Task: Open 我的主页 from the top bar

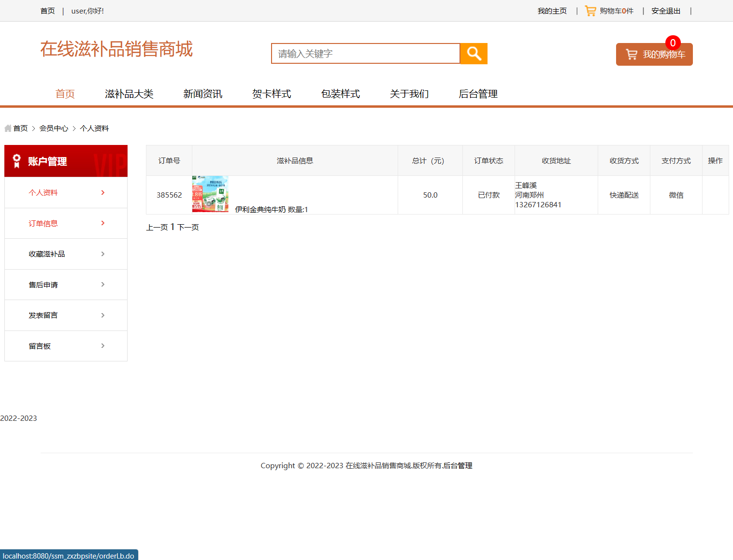Action: (552, 10)
